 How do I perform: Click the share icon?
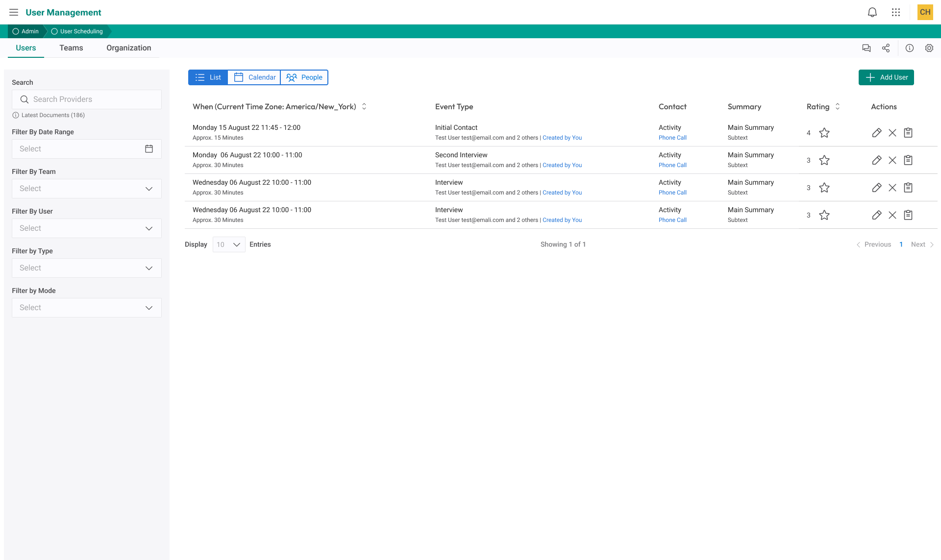[x=886, y=48]
